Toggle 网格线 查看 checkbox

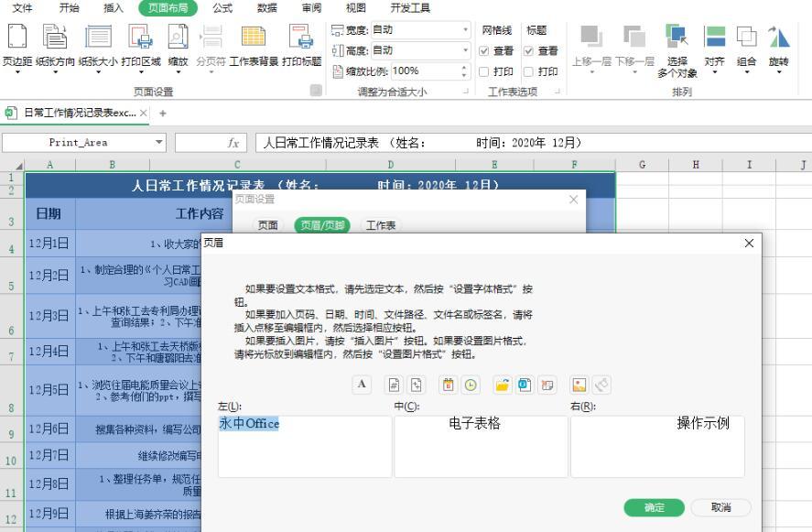point(485,51)
